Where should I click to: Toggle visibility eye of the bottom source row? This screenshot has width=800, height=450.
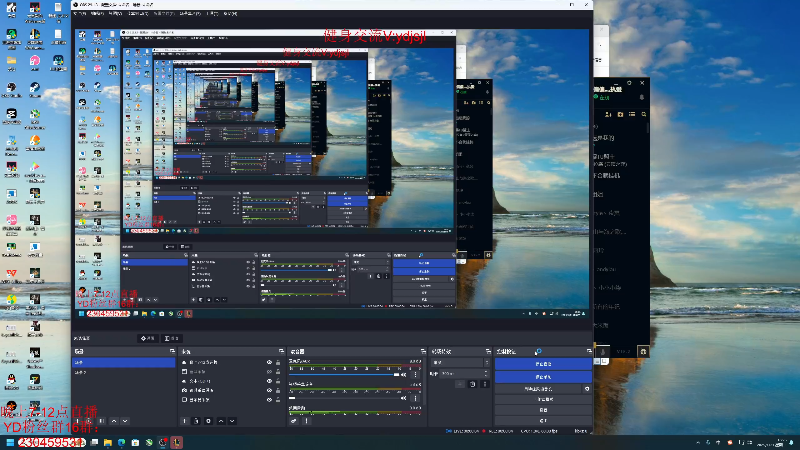point(269,399)
